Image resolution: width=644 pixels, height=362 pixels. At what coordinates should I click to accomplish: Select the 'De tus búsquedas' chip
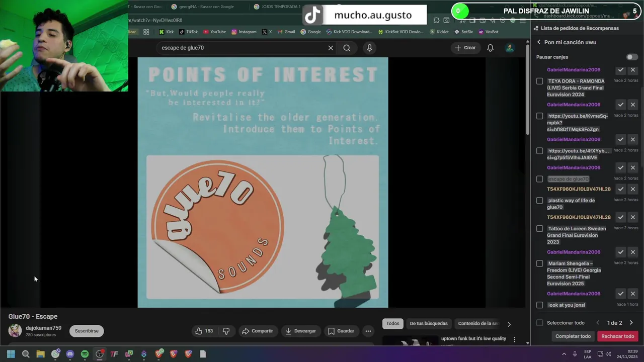pyautogui.click(x=429, y=324)
